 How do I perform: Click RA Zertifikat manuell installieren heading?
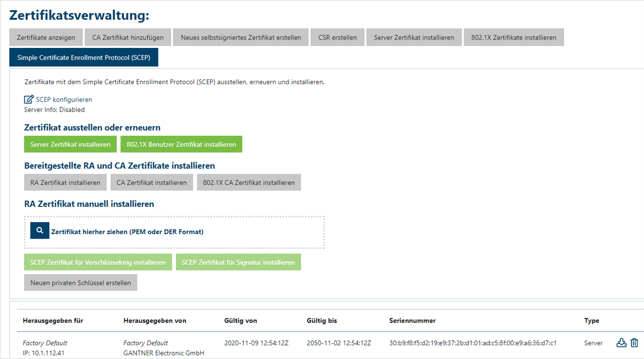[89, 204]
